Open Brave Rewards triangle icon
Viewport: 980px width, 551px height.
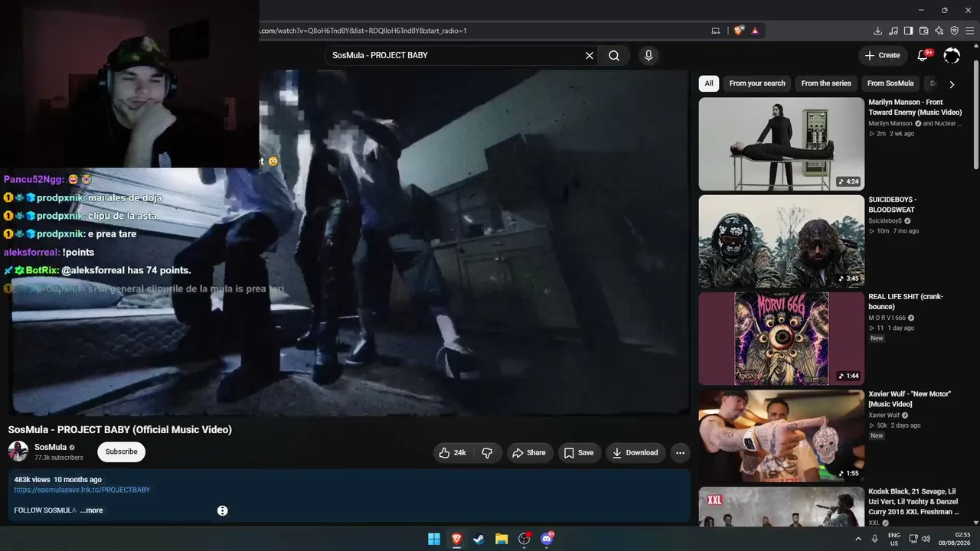[x=755, y=31]
